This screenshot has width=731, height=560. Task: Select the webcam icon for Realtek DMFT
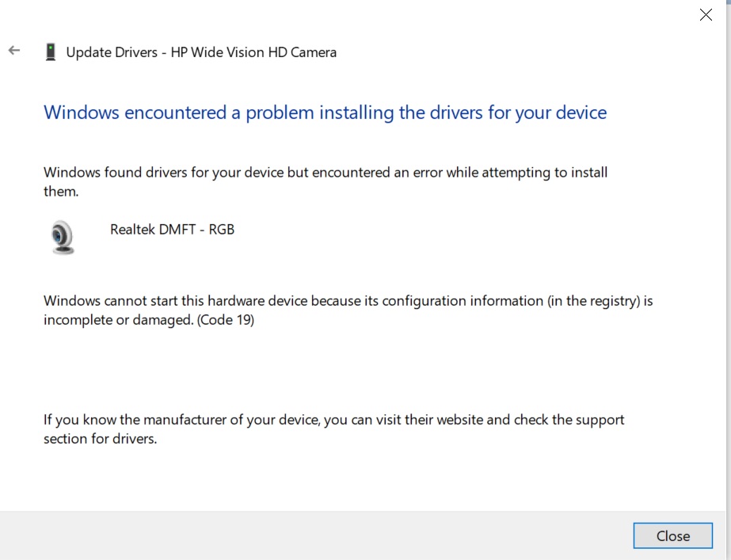(62, 237)
